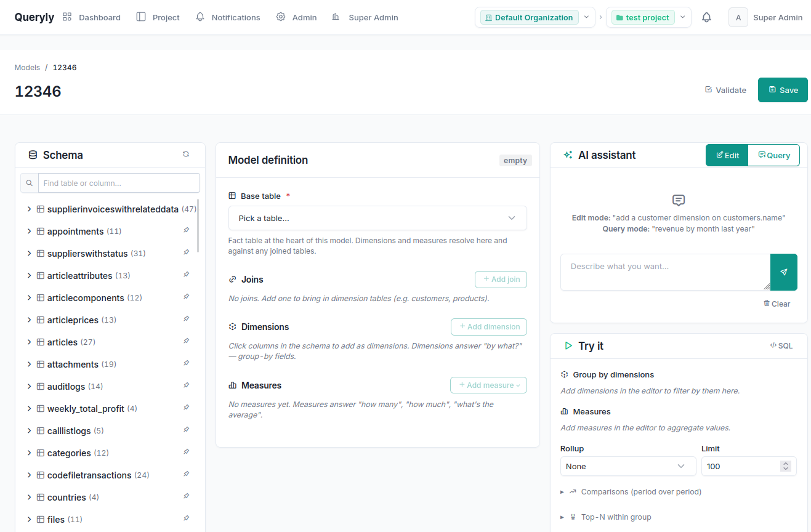811x532 pixels.
Task: Refresh the schema tree
Action: [x=186, y=154]
